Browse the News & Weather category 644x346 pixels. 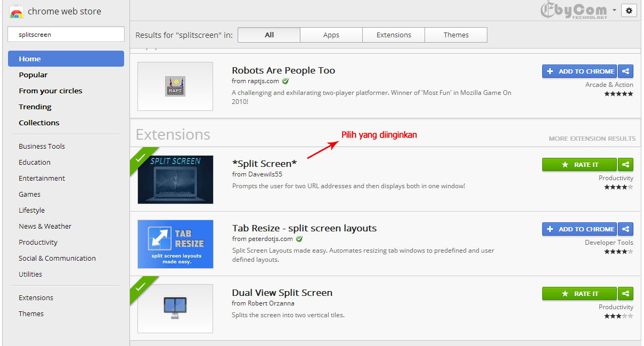click(45, 226)
